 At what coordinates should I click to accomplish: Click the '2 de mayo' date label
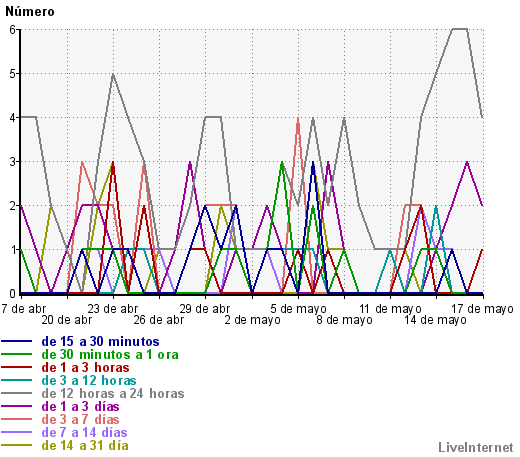point(252,320)
